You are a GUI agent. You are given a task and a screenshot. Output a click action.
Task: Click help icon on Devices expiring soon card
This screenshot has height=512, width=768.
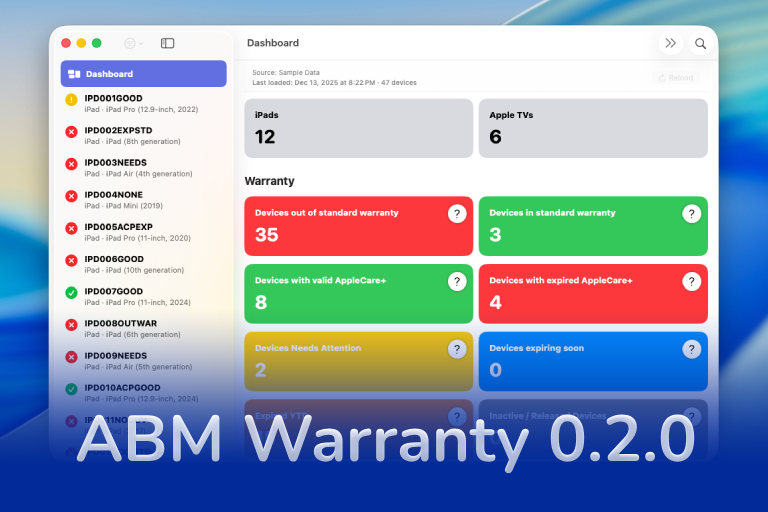[692, 349]
